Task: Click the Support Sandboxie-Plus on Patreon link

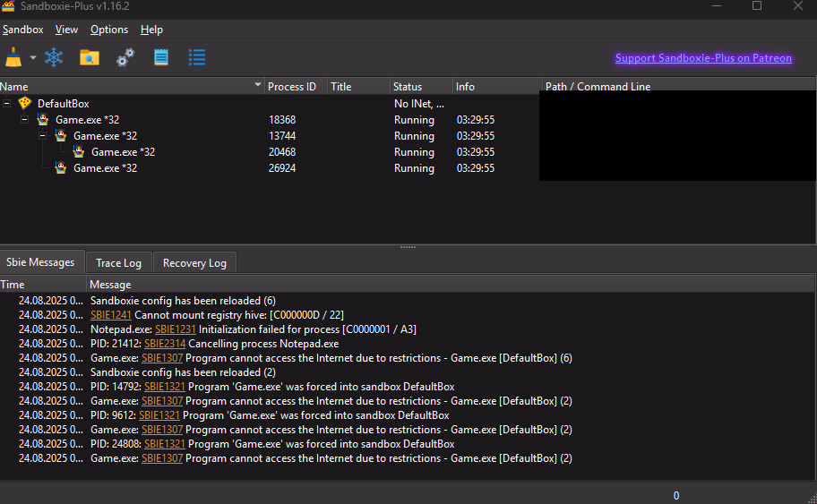Action: coord(703,58)
